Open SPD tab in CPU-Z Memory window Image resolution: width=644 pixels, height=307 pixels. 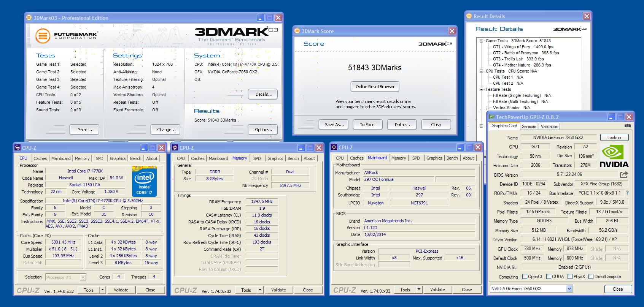257,158
